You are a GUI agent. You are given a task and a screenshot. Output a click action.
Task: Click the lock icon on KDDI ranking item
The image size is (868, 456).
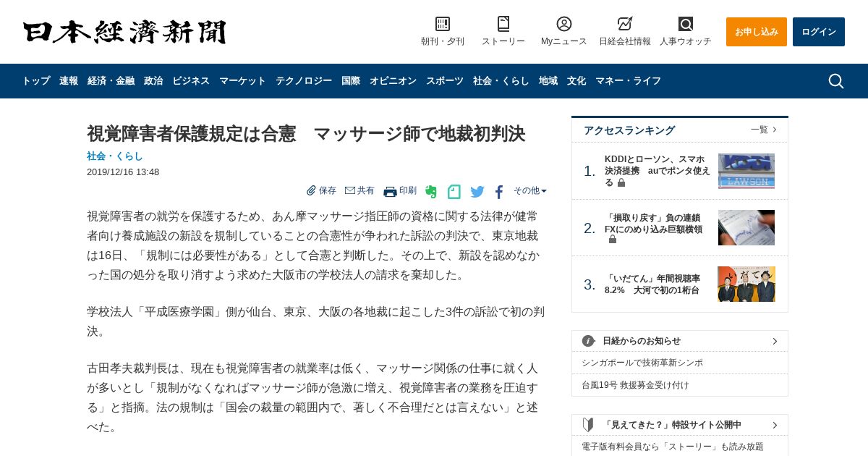tap(621, 182)
